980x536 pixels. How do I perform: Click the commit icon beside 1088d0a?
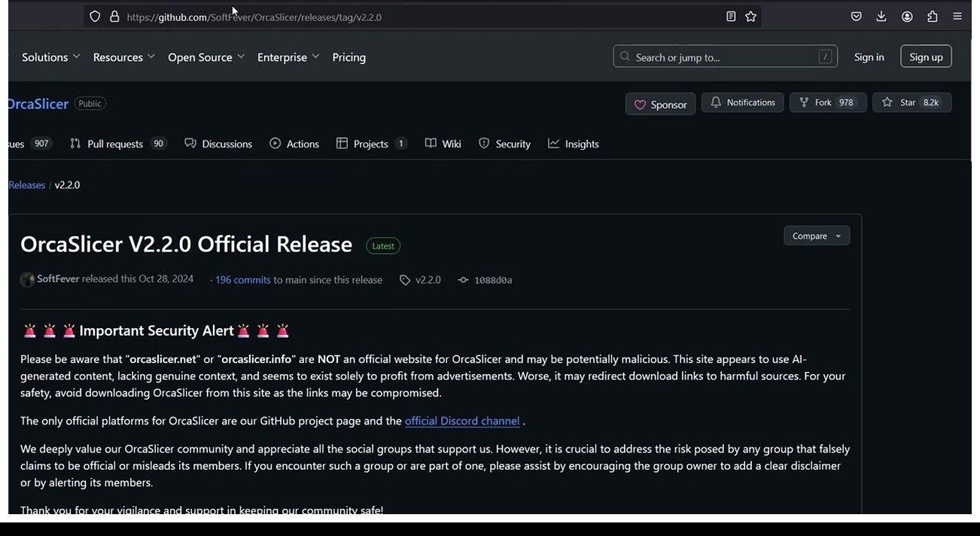point(463,280)
